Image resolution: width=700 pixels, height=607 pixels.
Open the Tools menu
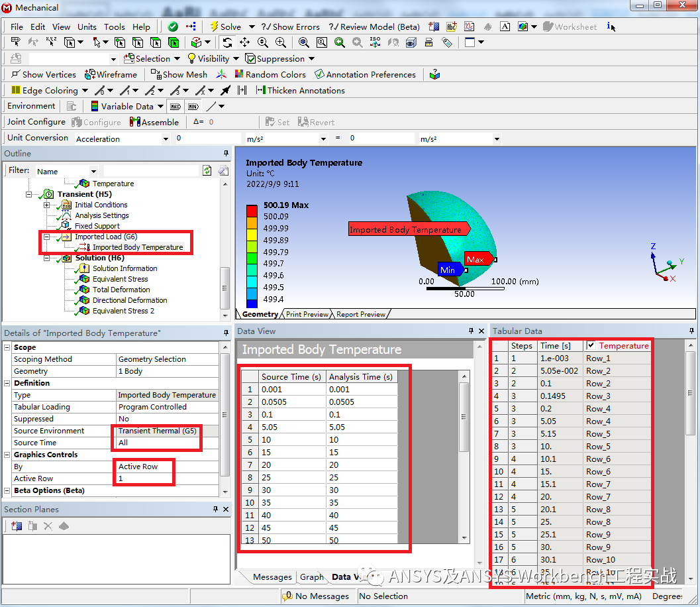pyautogui.click(x=115, y=27)
